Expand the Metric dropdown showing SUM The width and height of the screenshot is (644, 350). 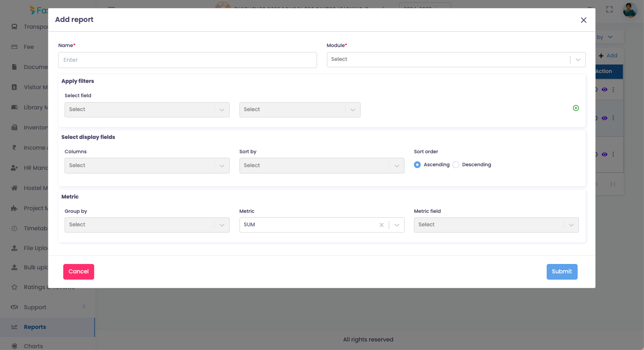pos(397,225)
